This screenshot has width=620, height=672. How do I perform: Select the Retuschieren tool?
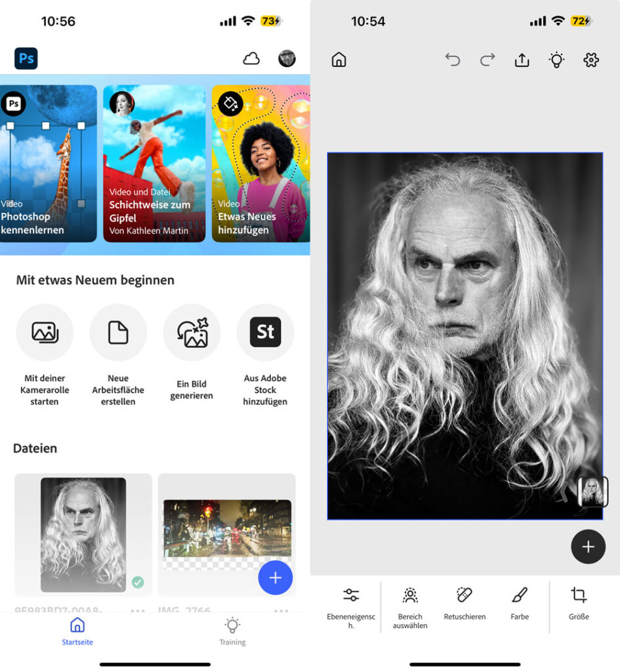click(x=465, y=604)
